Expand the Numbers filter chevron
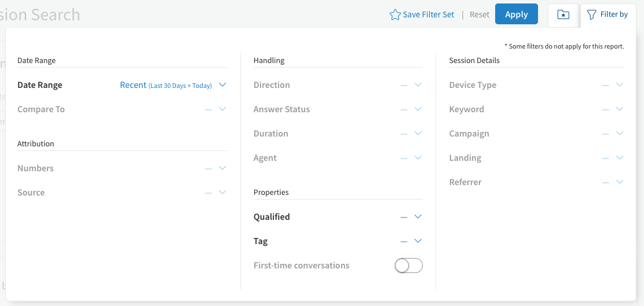Screen dimensions: 644x306 point(222,168)
